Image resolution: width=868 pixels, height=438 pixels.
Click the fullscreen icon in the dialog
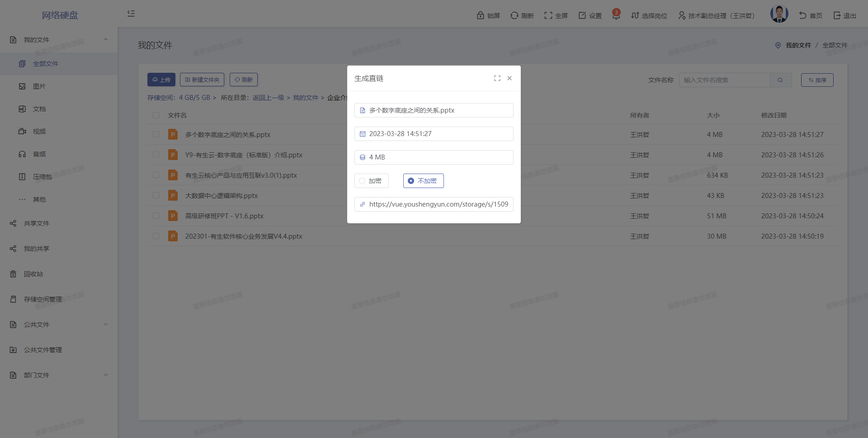[497, 78]
